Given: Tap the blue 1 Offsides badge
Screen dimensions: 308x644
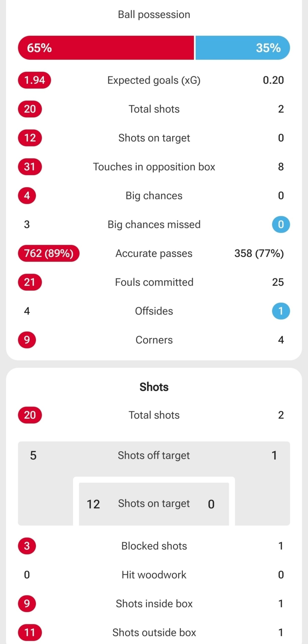Looking at the screenshot, I should point(281,311).
